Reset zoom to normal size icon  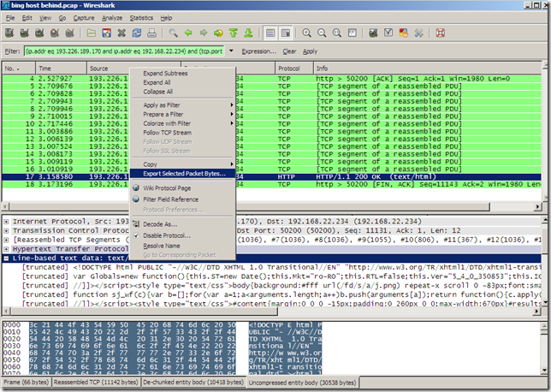pyautogui.click(x=336, y=33)
